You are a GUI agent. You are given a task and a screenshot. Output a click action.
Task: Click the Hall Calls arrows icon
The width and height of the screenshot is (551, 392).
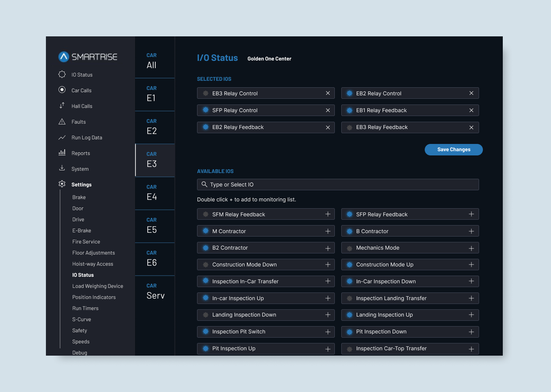(62, 106)
